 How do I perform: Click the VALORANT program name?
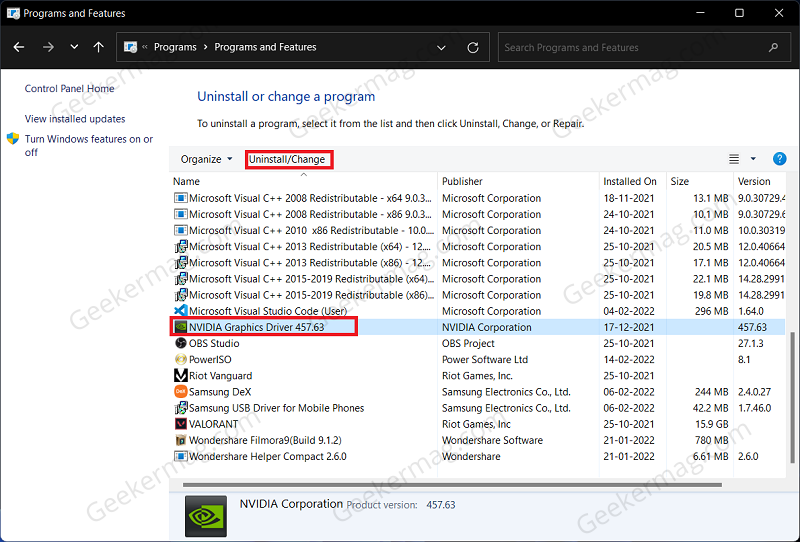click(213, 424)
